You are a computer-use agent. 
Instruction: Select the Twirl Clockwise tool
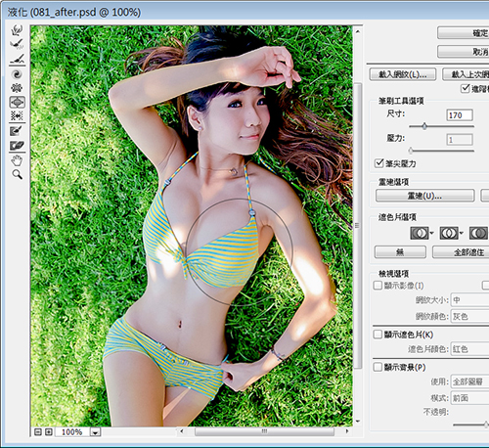click(17, 74)
